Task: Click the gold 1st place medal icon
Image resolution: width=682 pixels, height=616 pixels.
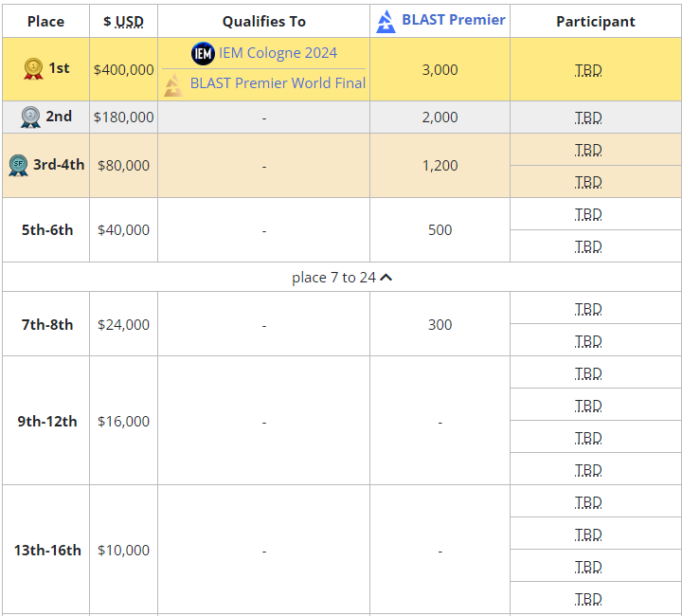Action: coord(33,69)
